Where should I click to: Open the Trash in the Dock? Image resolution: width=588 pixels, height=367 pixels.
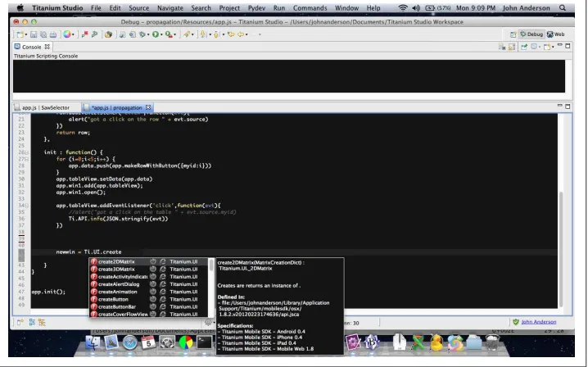pos(492,342)
